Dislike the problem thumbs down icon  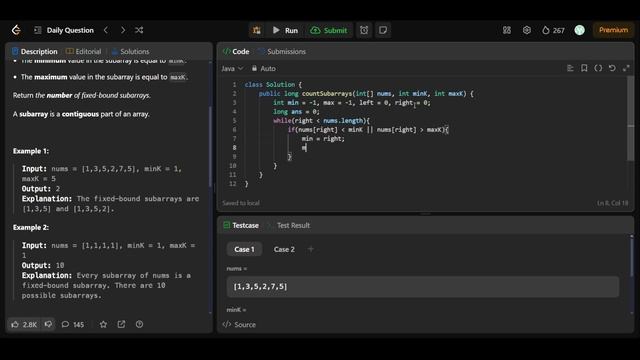tap(48, 324)
